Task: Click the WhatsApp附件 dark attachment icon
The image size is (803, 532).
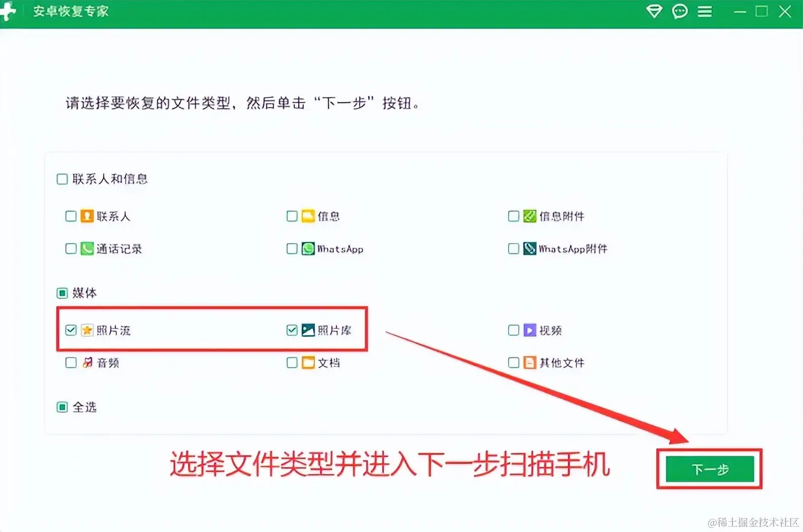Action: click(529, 249)
